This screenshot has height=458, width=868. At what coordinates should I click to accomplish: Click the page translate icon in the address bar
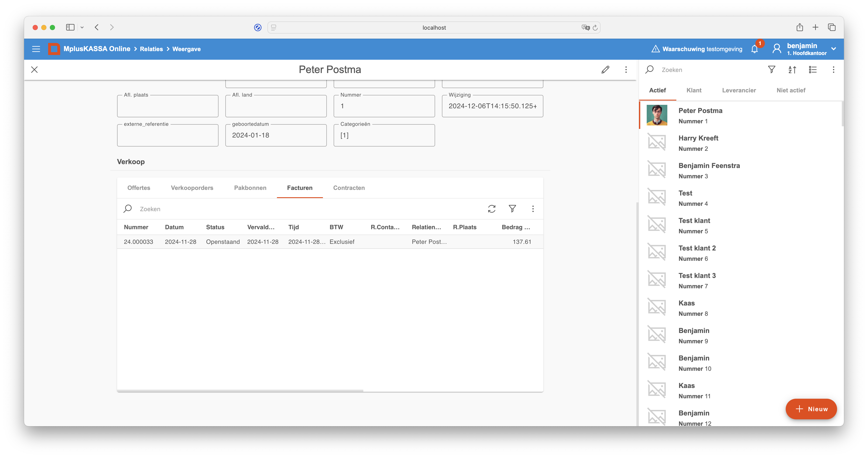586,28
